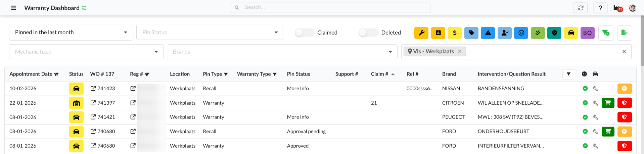644x154 pixels.
Task: Open the hamburger navigation menu
Action: 13,8
